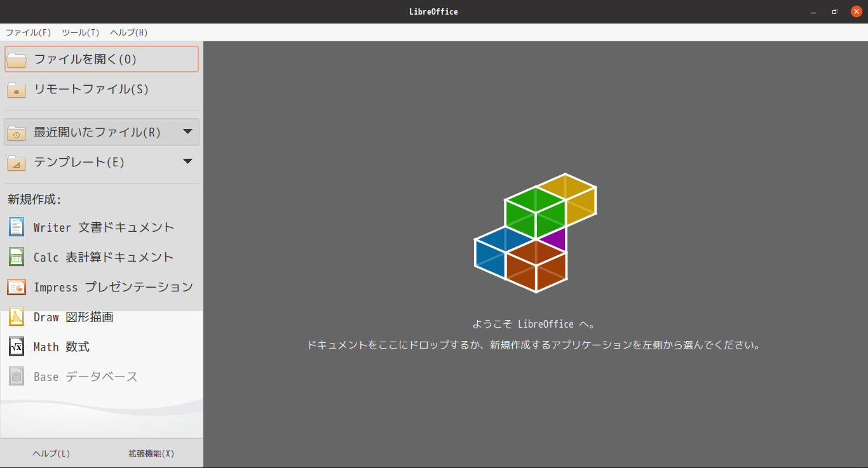Viewport: 868px width, 468px height.
Task: Create a Draw 図形描画 document
Action: (x=102, y=317)
